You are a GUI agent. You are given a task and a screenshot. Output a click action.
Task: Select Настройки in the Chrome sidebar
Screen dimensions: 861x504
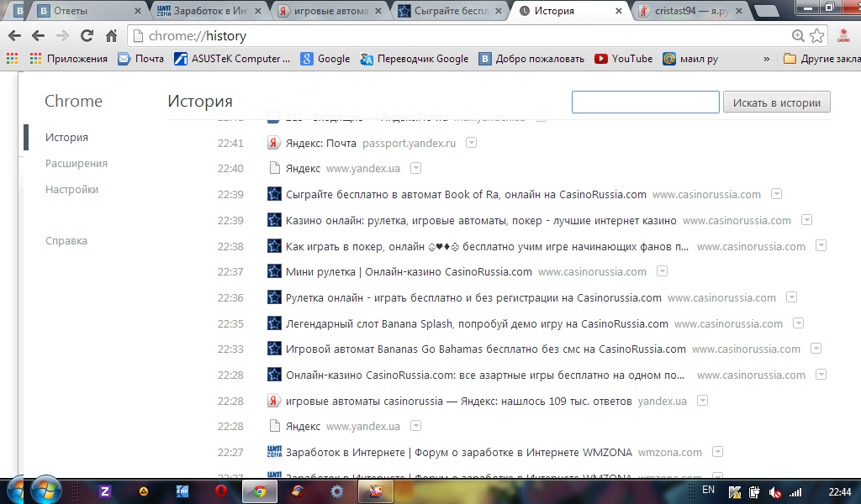(x=72, y=189)
